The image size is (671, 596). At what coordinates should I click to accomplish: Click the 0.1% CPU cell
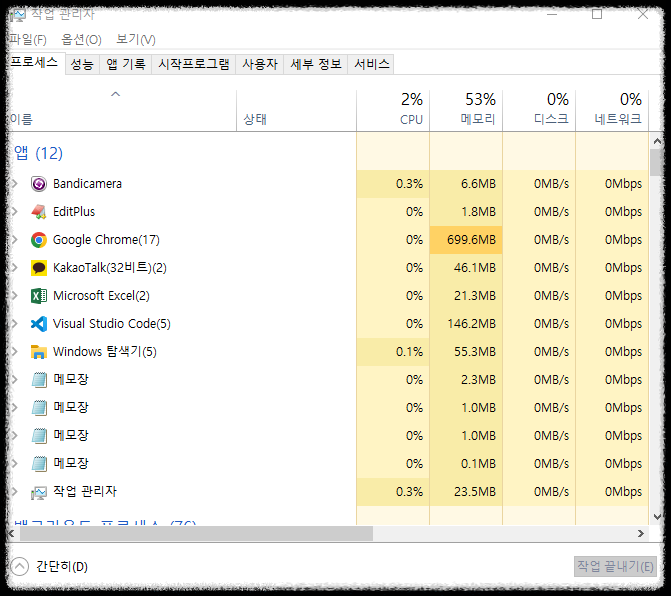pos(393,352)
